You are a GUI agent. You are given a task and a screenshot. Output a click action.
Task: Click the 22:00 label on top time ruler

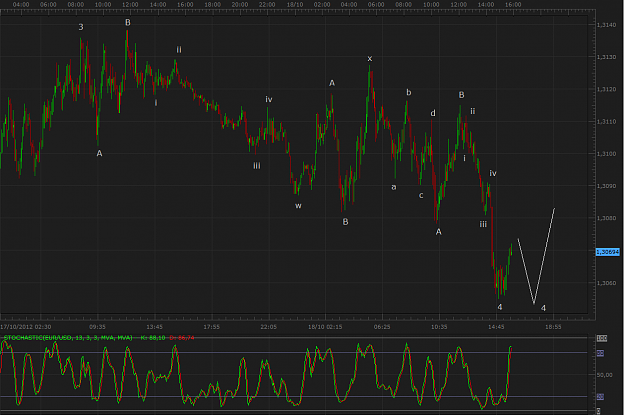pos(267,5)
